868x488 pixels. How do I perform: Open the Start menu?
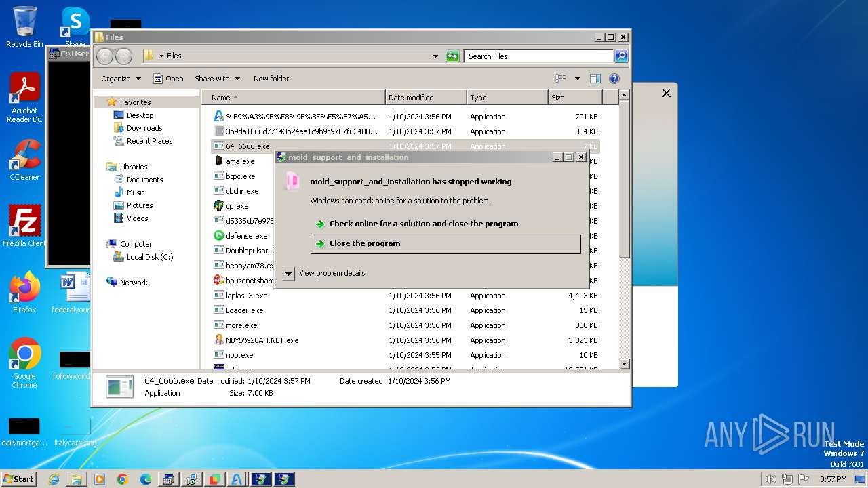(x=19, y=479)
